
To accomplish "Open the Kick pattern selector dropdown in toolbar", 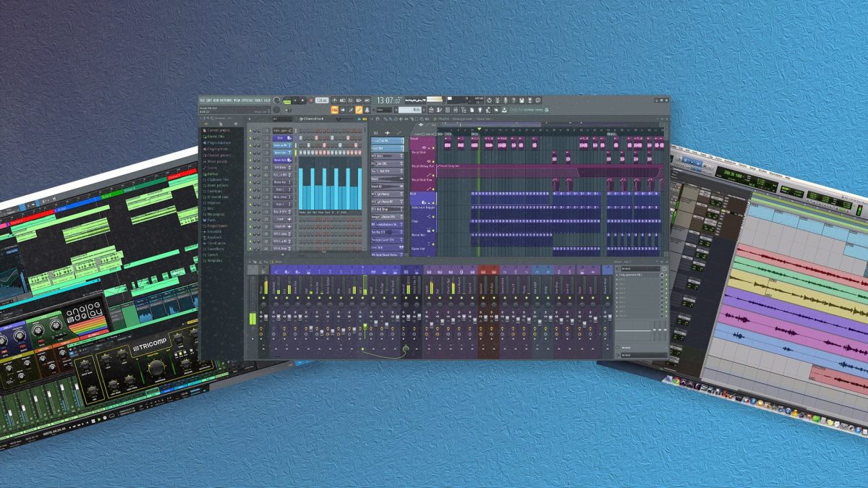I will coord(409,110).
